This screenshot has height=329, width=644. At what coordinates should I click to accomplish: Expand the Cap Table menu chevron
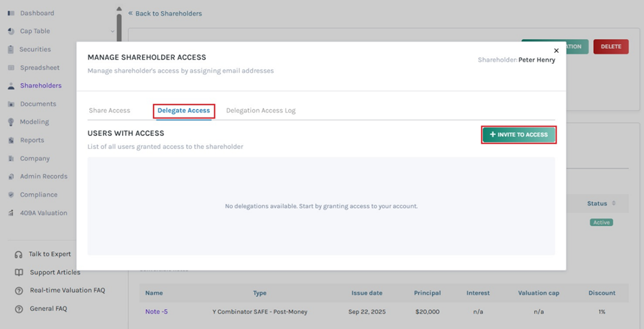[x=112, y=32]
